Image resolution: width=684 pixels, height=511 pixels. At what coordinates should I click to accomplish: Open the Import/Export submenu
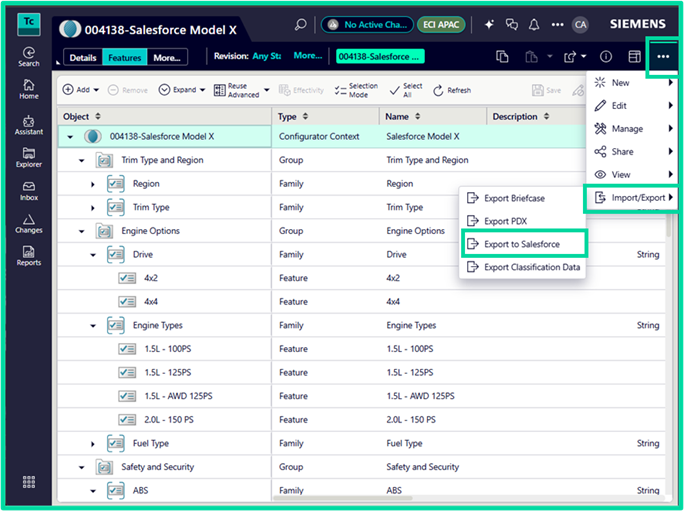coord(632,198)
